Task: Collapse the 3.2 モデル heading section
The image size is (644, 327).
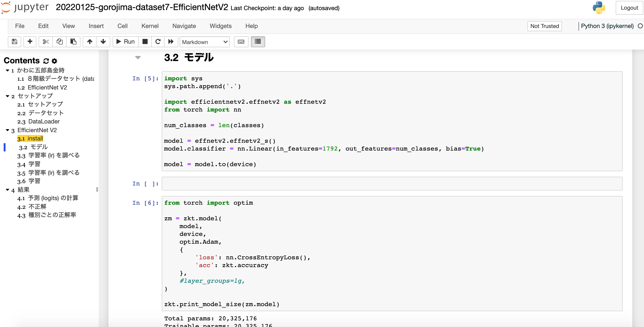Action: [138, 58]
